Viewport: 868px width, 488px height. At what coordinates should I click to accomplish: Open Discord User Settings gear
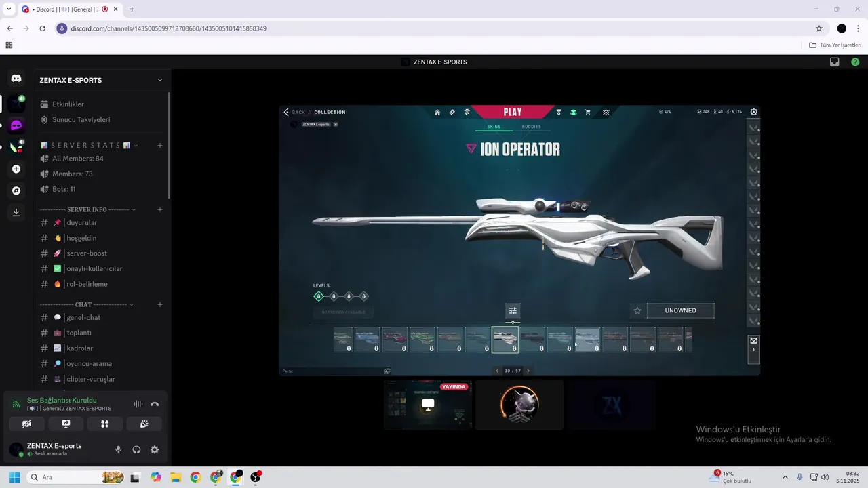tap(155, 449)
